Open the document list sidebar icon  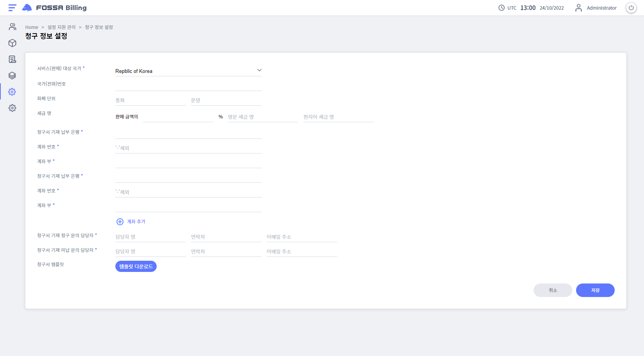(12, 59)
